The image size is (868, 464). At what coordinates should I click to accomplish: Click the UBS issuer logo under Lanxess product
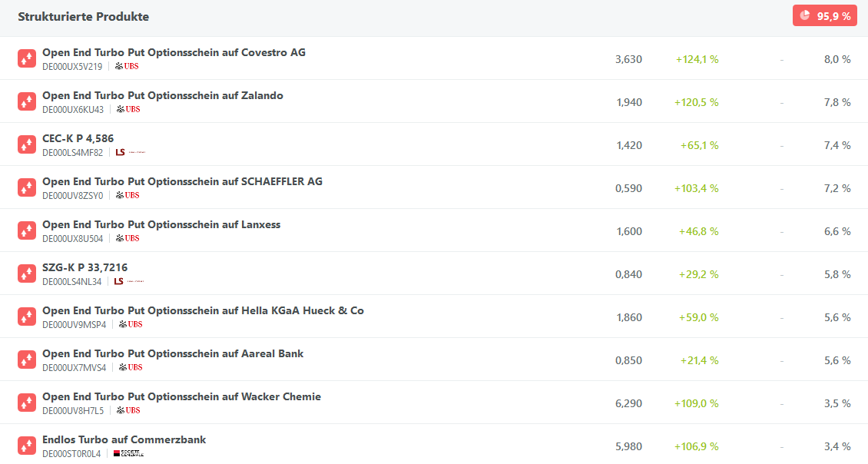[128, 238]
